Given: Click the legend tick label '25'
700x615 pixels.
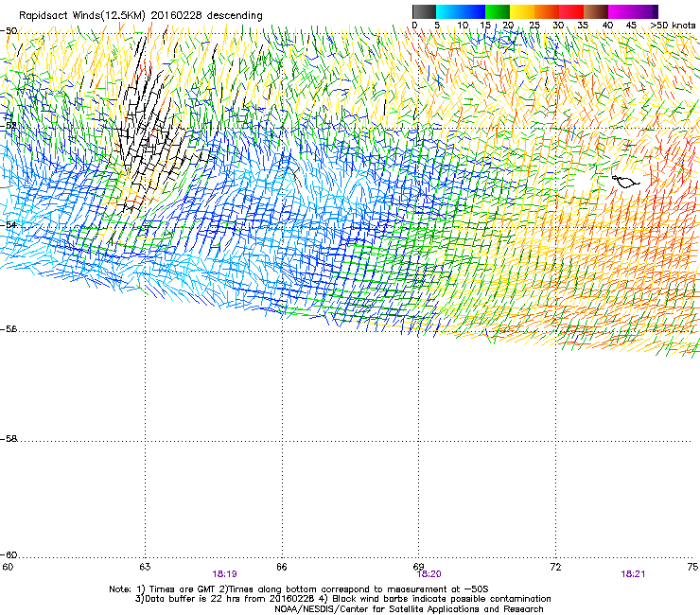Looking at the screenshot, I should tap(534, 26).
